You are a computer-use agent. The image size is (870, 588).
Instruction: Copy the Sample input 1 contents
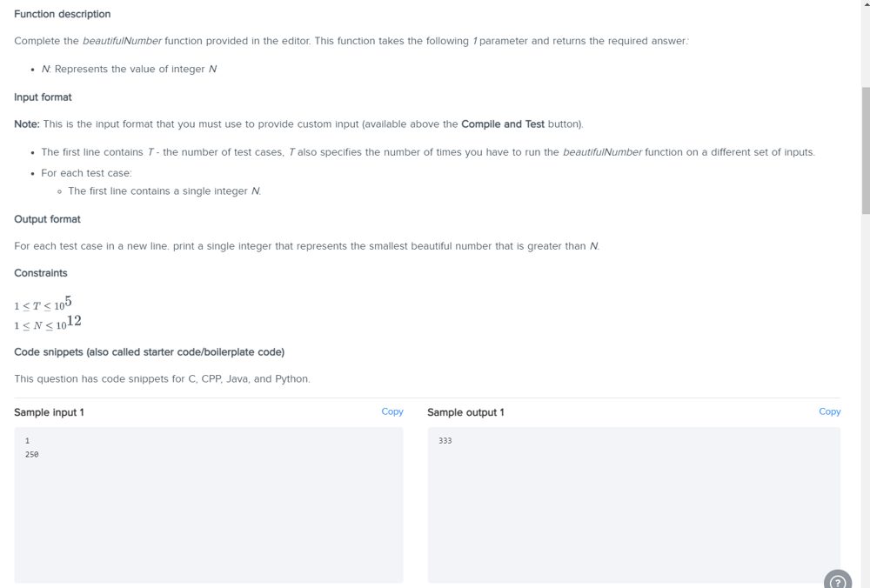coord(391,411)
